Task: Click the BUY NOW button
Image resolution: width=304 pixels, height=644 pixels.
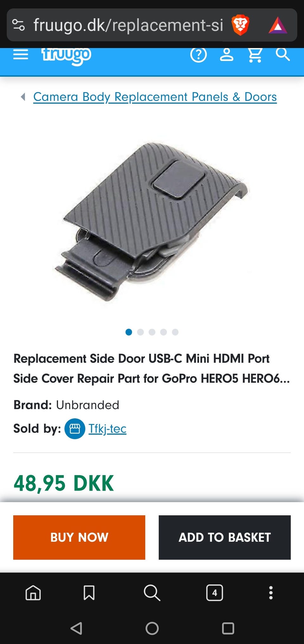Action: 79,537
